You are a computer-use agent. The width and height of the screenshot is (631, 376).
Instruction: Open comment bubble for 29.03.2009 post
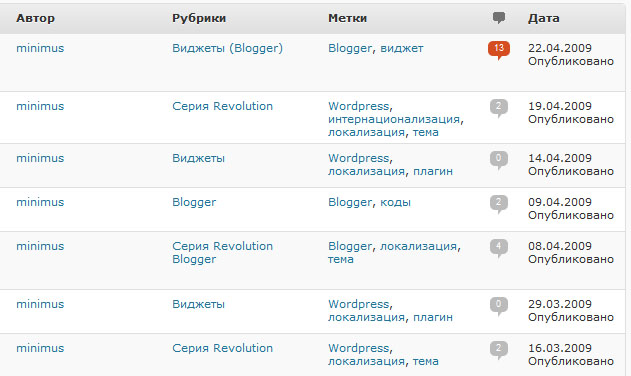(499, 306)
